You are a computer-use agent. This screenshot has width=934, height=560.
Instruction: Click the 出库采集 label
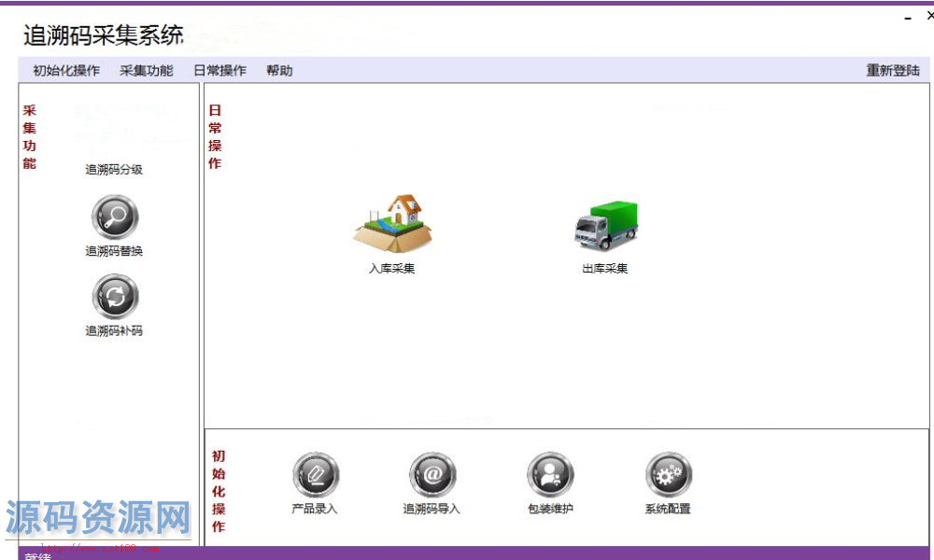coord(605,269)
